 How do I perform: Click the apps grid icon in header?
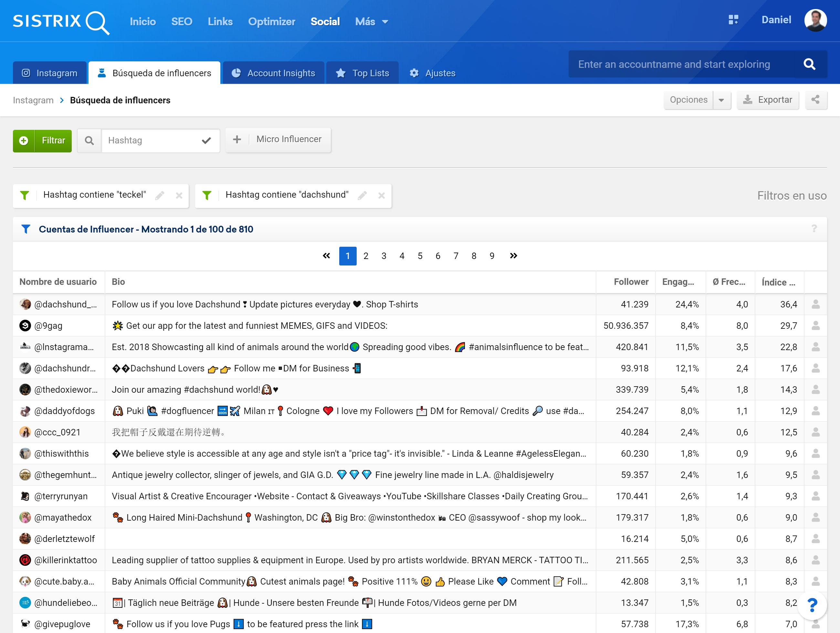pos(733,20)
